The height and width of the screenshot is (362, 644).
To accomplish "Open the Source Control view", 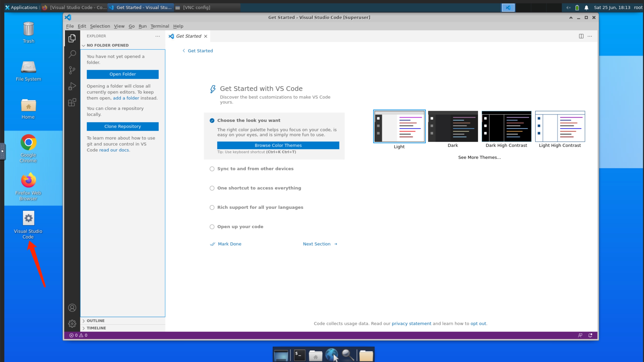I will tap(72, 70).
